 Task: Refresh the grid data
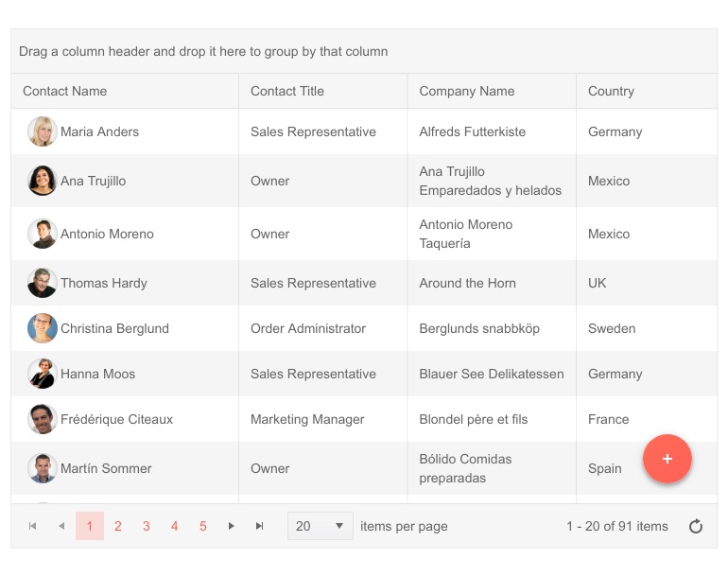(696, 527)
